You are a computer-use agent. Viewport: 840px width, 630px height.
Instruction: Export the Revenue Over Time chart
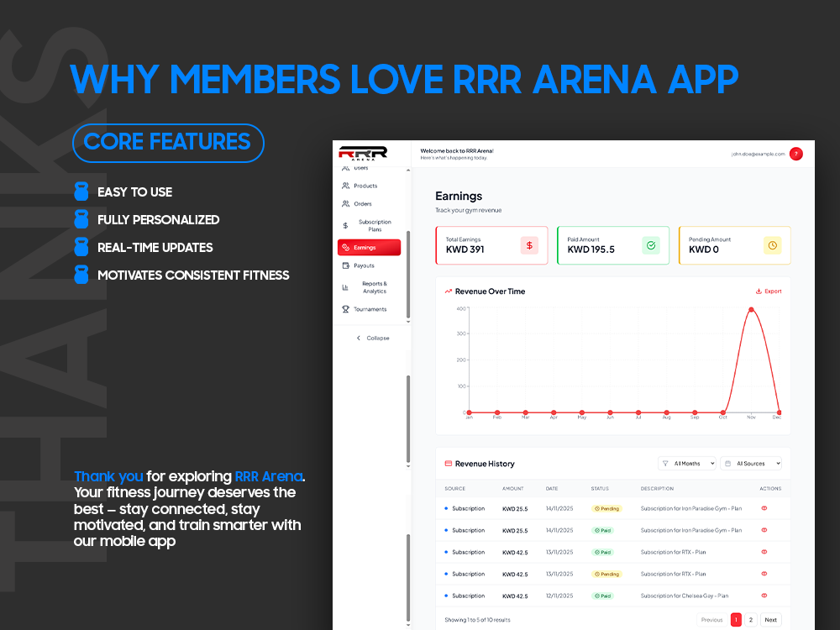tap(769, 291)
